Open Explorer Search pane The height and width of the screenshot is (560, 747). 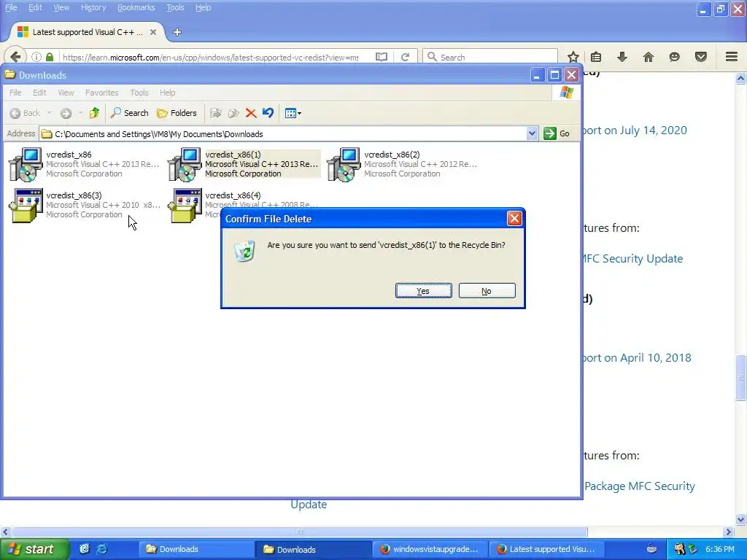[x=129, y=113]
